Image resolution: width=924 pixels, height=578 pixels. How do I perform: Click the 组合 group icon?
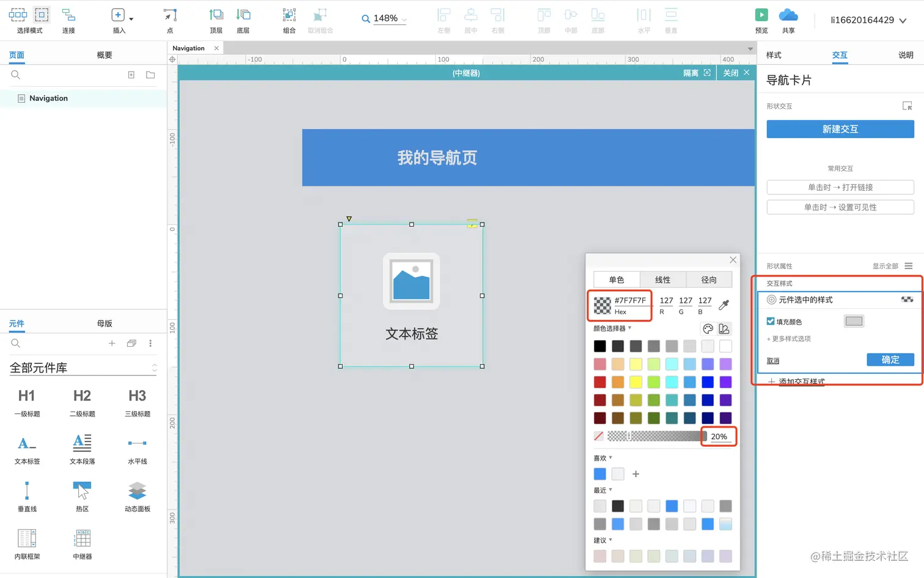point(289,15)
